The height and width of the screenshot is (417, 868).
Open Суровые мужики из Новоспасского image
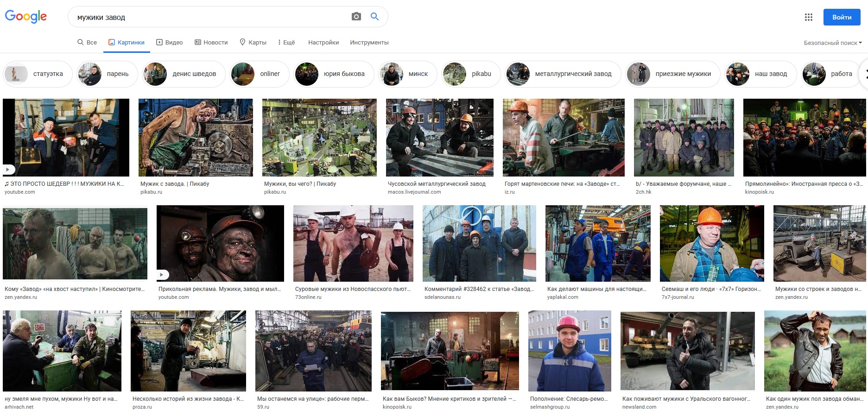pyautogui.click(x=353, y=243)
